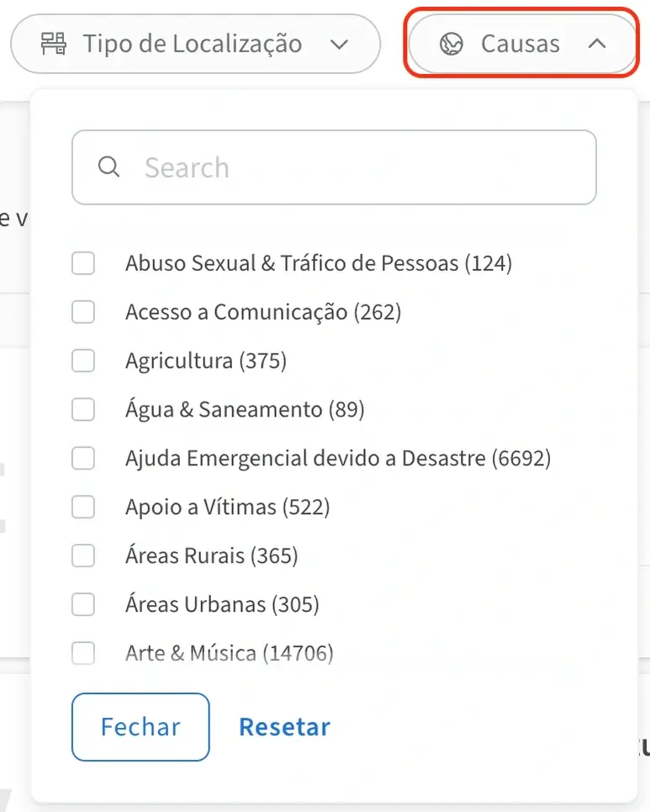Toggle the Apoio a Vítimas checkbox

coord(83,507)
